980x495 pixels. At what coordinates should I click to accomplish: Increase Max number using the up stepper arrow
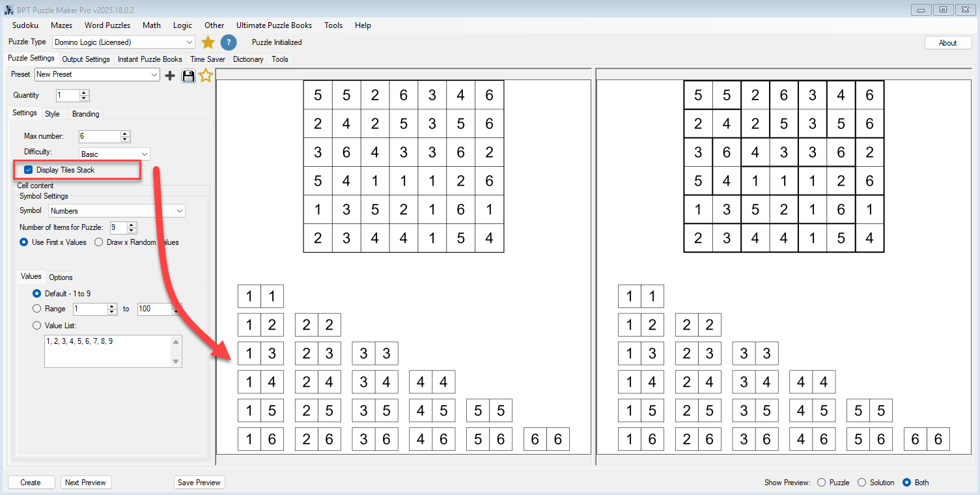(124, 133)
